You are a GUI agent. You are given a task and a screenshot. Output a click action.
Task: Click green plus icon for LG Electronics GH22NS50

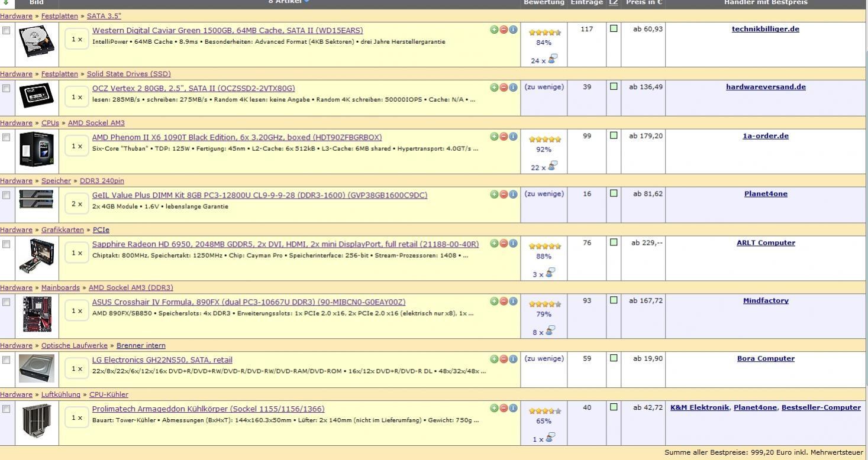click(494, 359)
